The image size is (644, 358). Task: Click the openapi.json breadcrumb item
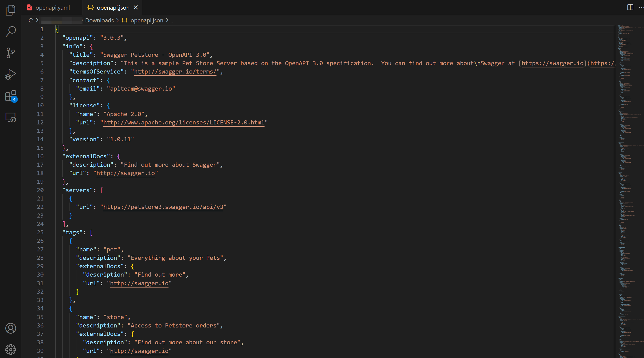[147, 20]
